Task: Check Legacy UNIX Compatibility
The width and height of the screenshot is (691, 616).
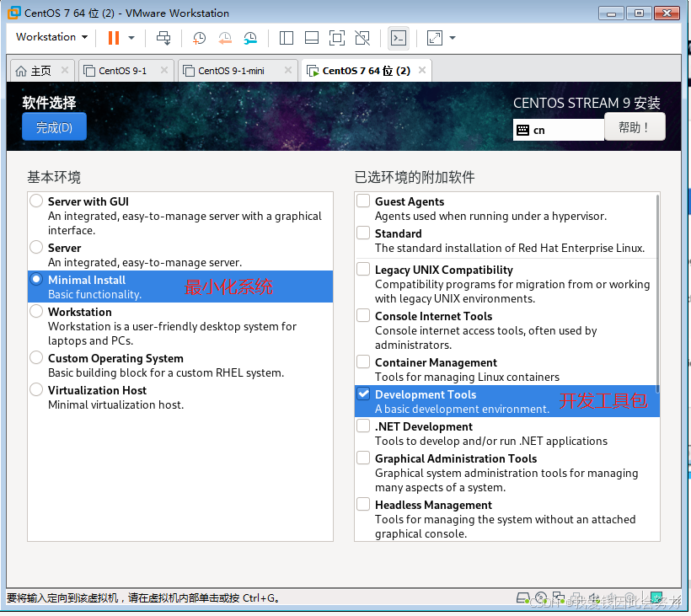Action: [x=363, y=269]
